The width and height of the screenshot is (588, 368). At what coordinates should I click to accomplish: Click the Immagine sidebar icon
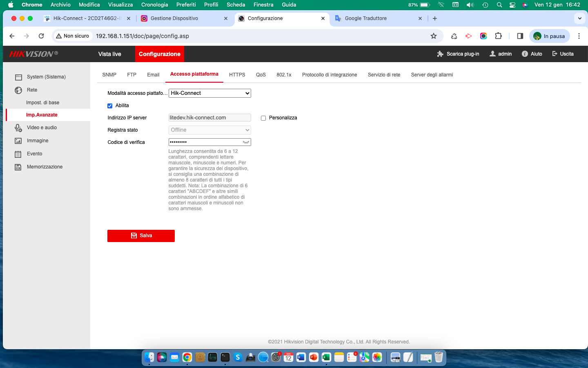pos(18,141)
